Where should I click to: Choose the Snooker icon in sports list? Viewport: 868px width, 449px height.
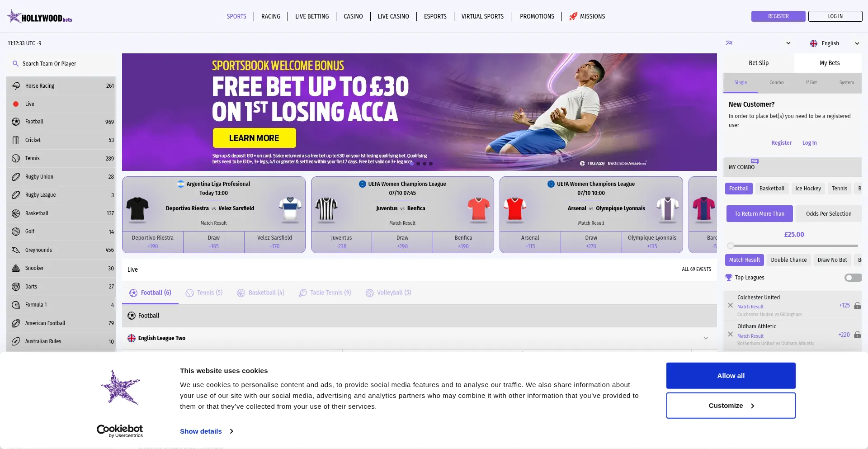pos(16,268)
